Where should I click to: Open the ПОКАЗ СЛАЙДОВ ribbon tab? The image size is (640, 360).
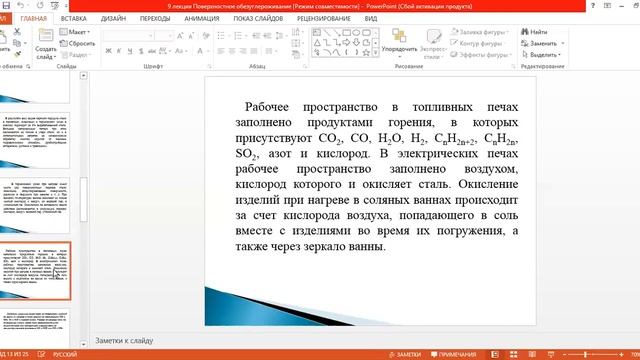click(x=258, y=18)
